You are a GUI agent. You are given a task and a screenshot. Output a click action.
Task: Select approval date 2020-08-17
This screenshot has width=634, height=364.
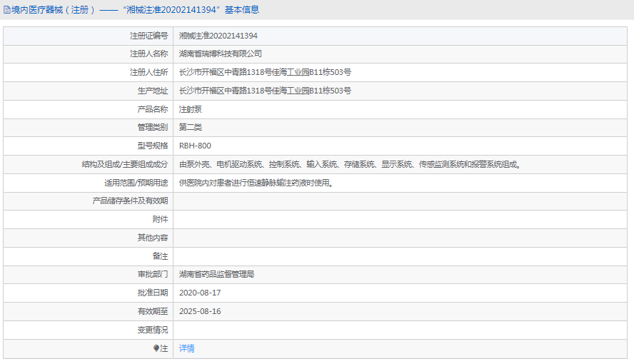200,293
